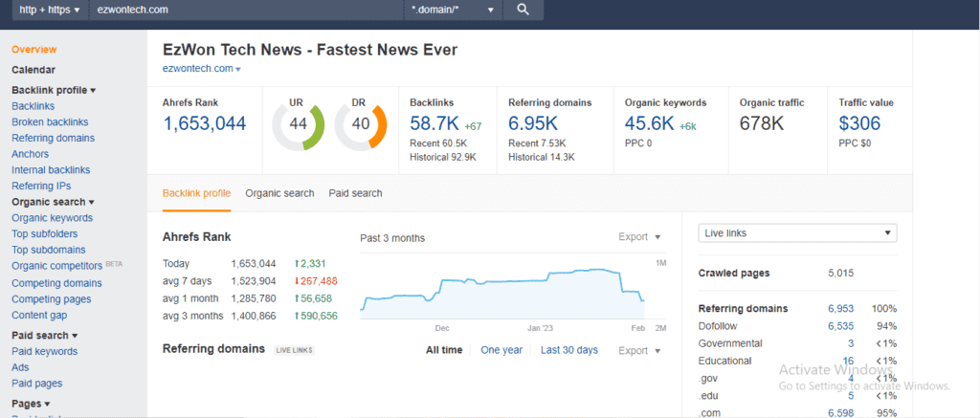Click the .edu count 5
The width and height of the screenshot is (980, 418).
(x=851, y=395)
